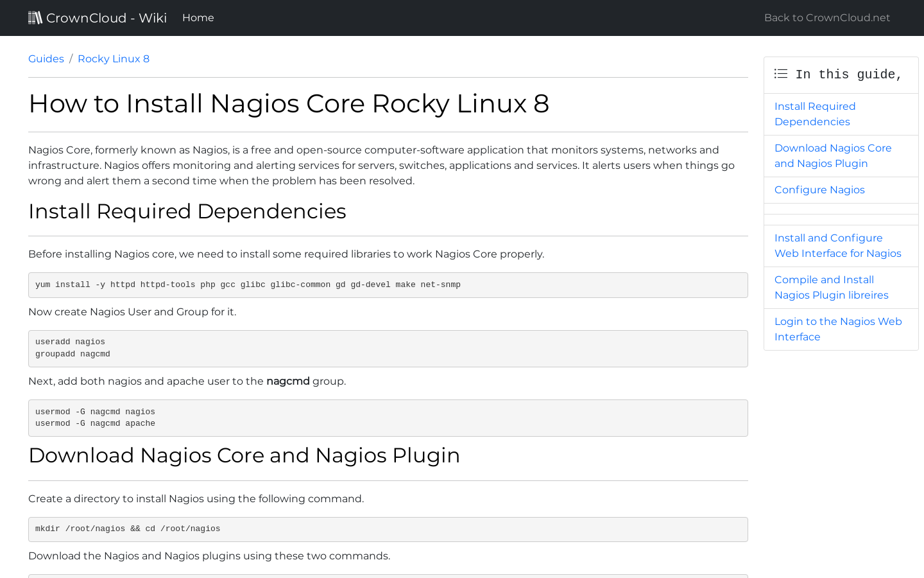
Task: Click "Back to CrownCloud.net"
Action: click(x=826, y=17)
